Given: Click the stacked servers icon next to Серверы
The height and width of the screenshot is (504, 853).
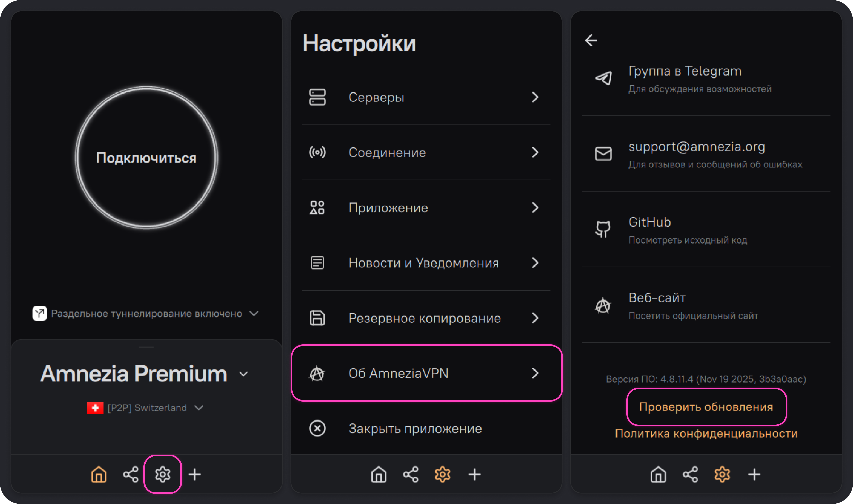Looking at the screenshot, I should pos(317,97).
